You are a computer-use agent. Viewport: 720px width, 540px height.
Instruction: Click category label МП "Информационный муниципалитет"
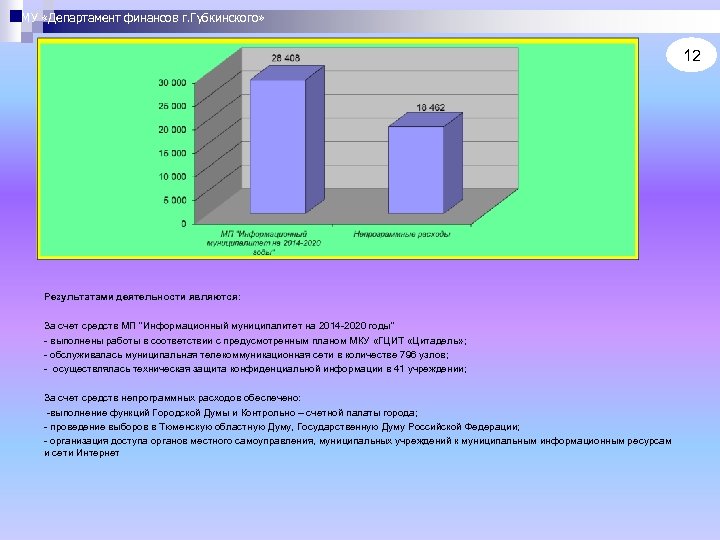tap(264, 243)
